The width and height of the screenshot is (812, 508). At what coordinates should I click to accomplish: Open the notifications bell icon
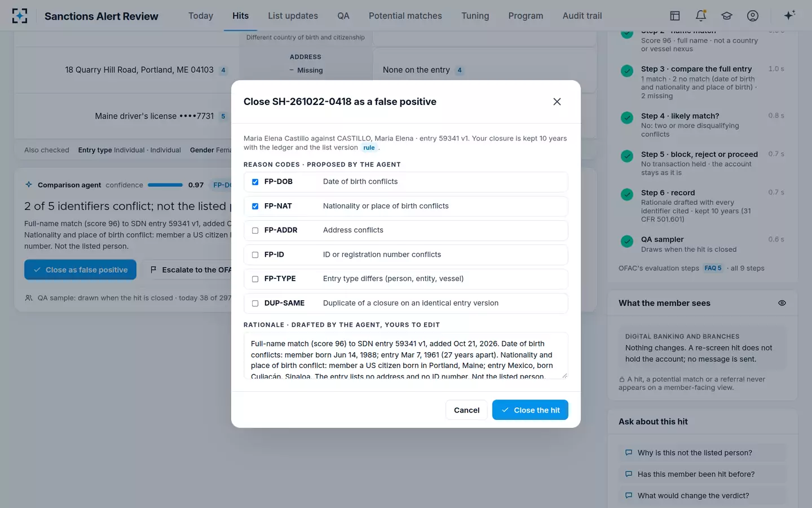(701, 16)
